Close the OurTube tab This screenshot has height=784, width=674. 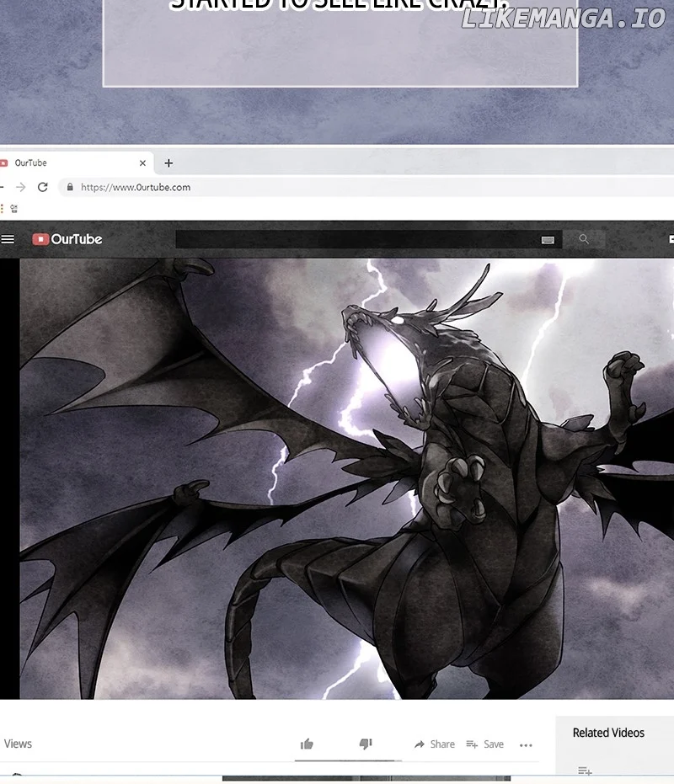point(142,163)
